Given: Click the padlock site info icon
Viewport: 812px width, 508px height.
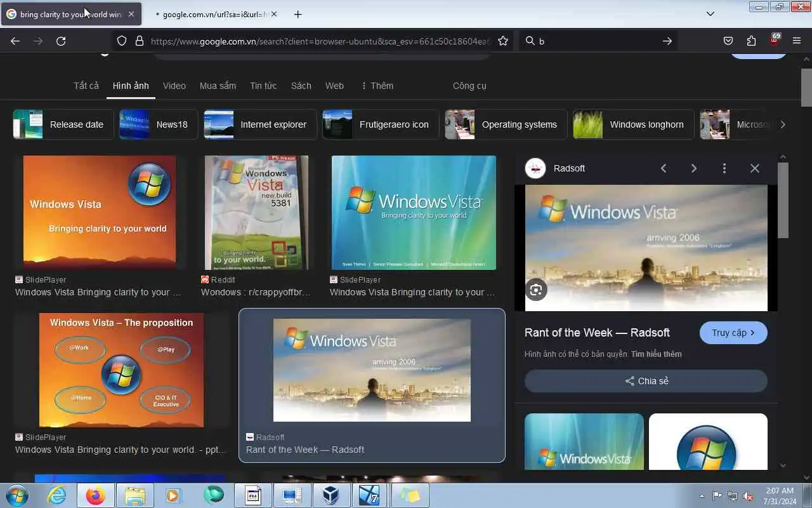Looking at the screenshot, I should tap(140, 41).
